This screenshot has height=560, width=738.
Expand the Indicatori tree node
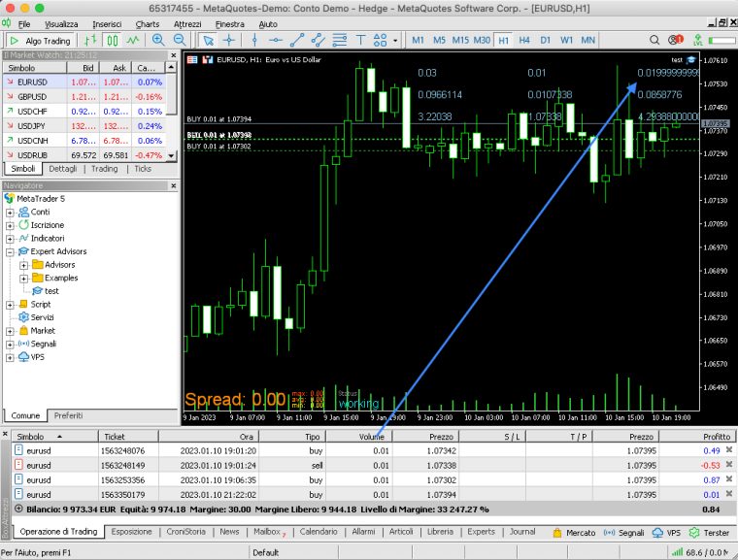(10, 239)
